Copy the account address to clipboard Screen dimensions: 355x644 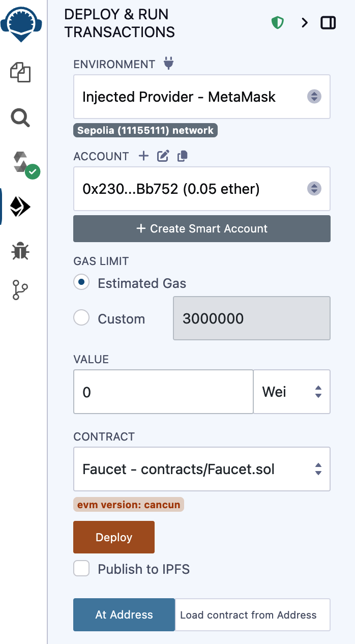coord(182,156)
